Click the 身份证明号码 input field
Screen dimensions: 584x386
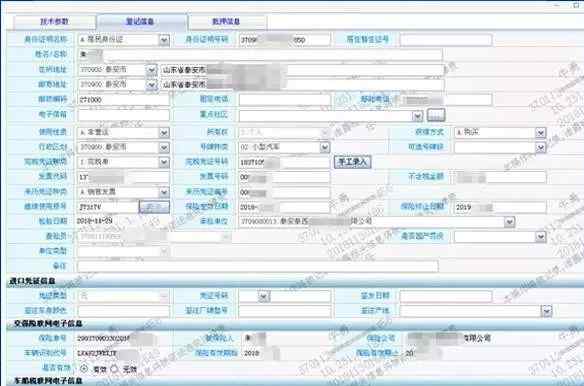point(284,40)
